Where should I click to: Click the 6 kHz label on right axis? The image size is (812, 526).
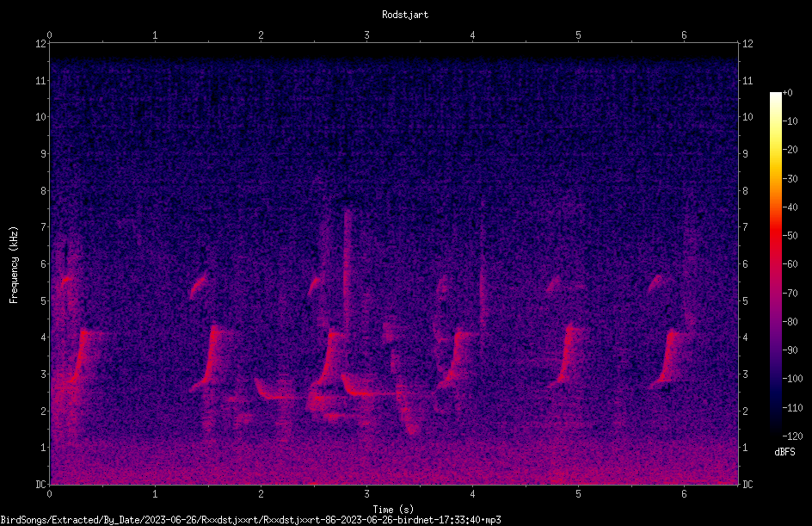[745, 263]
